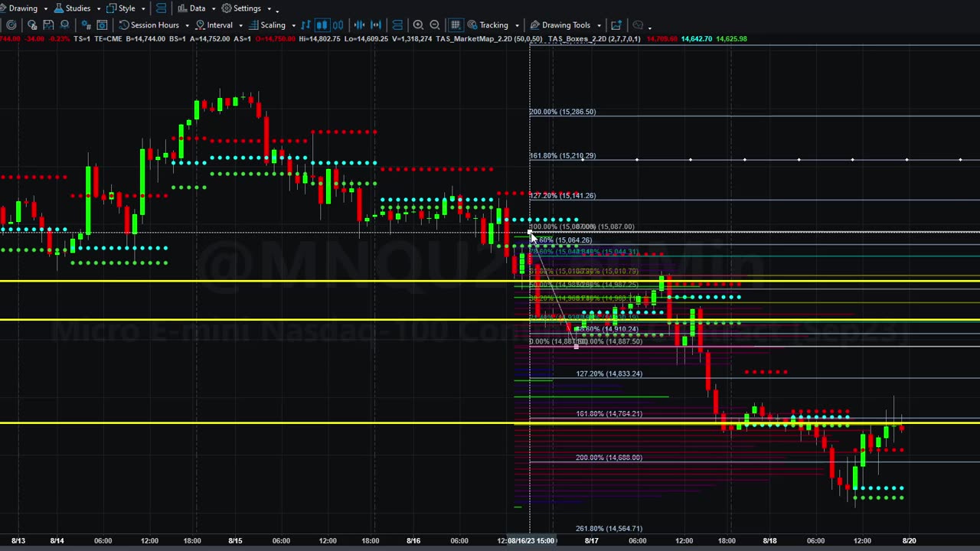Open the Settings menu
This screenshot has height=551, width=980.
pos(240,8)
